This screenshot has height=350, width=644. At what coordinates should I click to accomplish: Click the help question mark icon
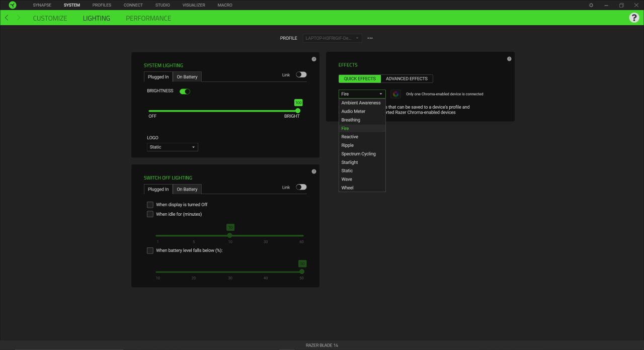point(634,18)
